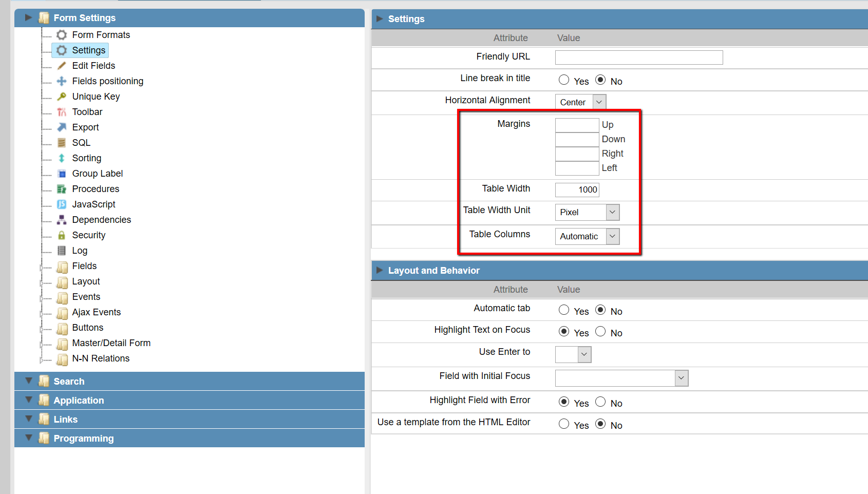Click the N-N Relations folder icon
Image resolution: width=868 pixels, height=494 pixels.
pyautogui.click(x=62, y=359)
